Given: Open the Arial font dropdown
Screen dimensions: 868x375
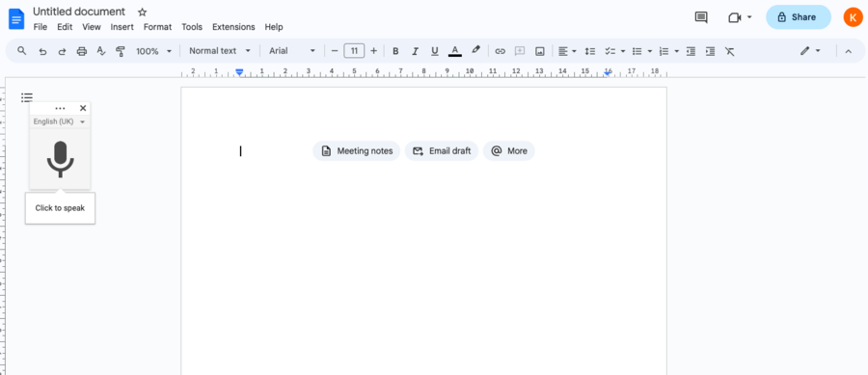Looking at the screenshot, I should 291,51.
